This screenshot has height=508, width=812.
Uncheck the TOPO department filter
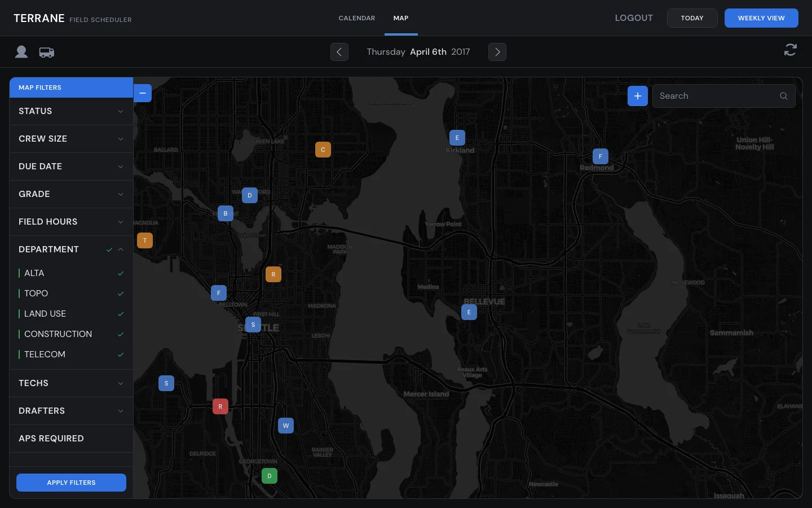click(x=121, y=294)
